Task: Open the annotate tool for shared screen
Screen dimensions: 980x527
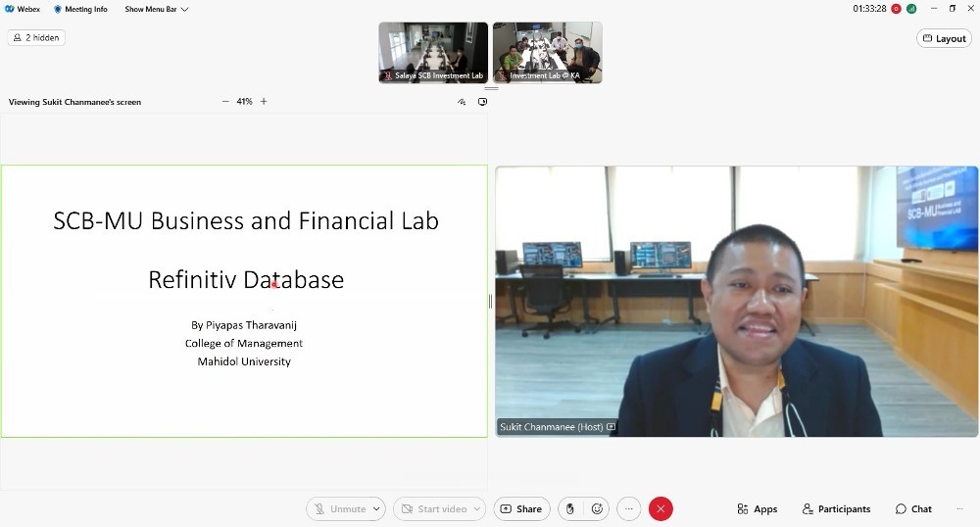Action: [462, 102]
